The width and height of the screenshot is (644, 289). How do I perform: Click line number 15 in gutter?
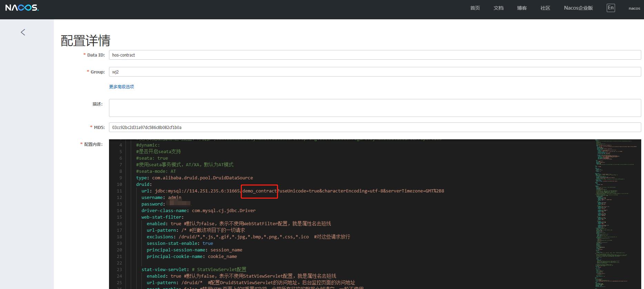point(119,217)
